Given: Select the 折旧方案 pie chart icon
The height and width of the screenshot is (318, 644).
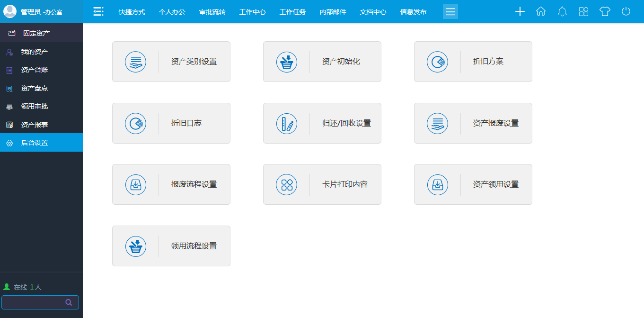Looking at the screenshot, I should (438, 61).
